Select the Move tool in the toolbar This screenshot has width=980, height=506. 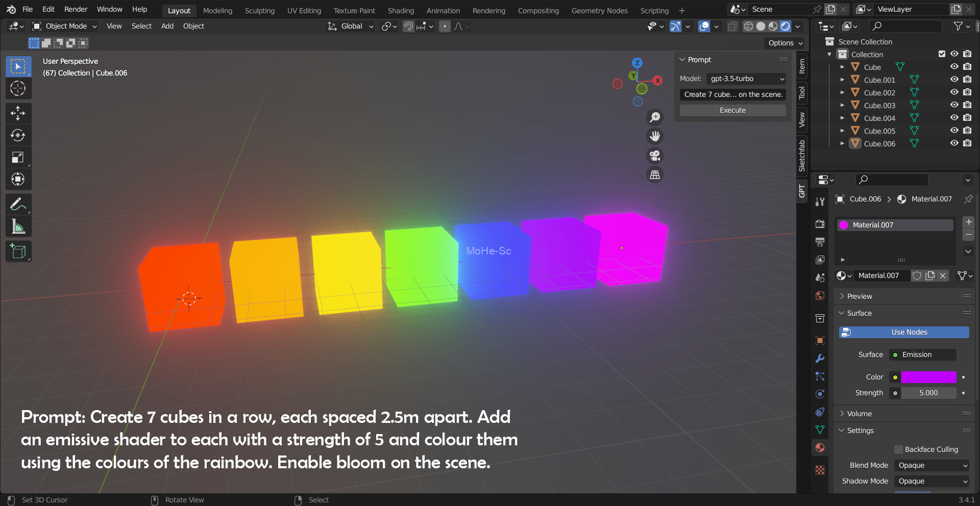(18, 113)
